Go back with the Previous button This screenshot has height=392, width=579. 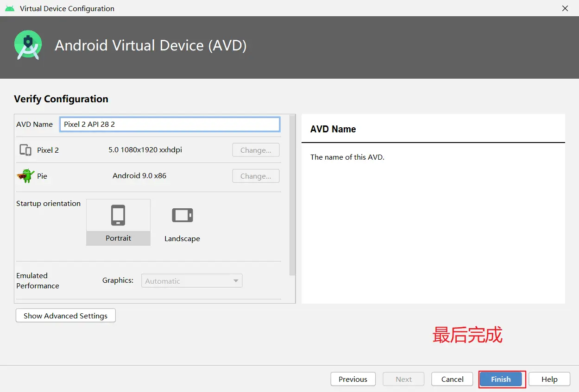[x=352, y=379]
